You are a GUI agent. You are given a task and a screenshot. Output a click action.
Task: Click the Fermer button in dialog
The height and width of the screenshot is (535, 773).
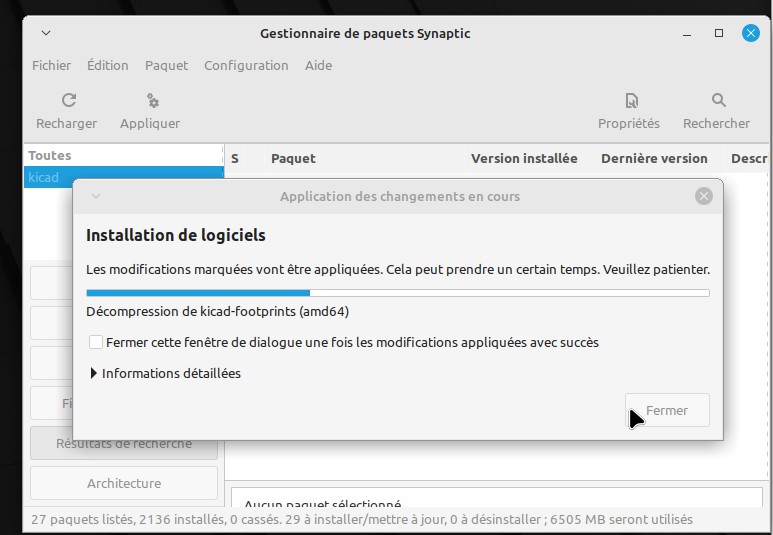coord(667,410)
